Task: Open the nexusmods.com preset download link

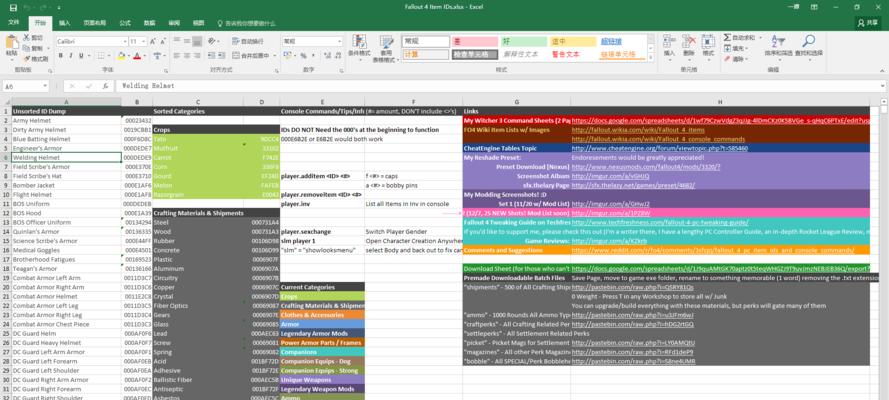Action: click(x=646, y=167)
